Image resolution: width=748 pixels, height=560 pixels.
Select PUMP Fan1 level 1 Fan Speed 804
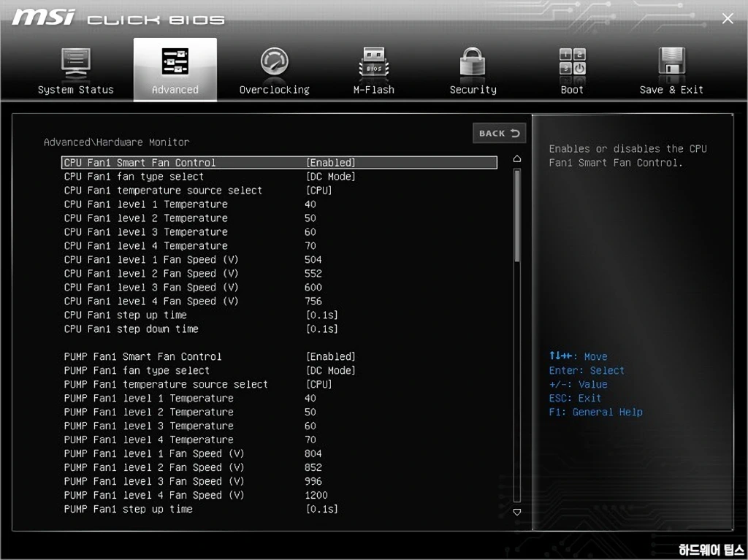tap(313, 453)
